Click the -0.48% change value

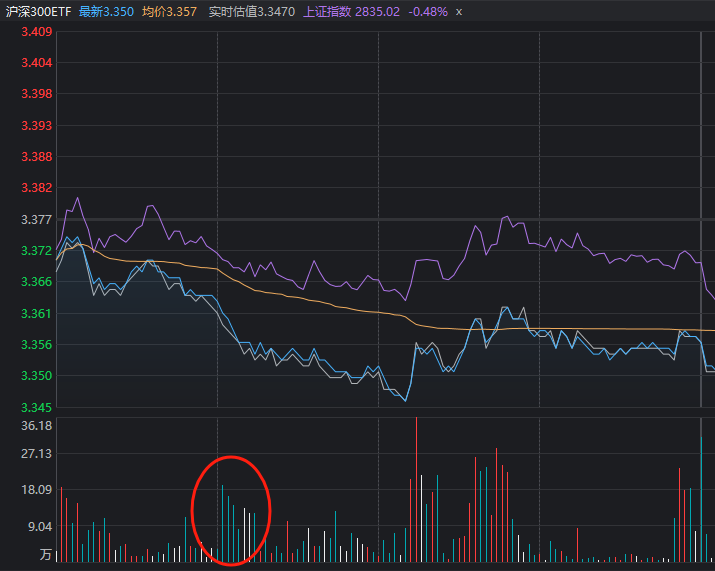point(428,12)
